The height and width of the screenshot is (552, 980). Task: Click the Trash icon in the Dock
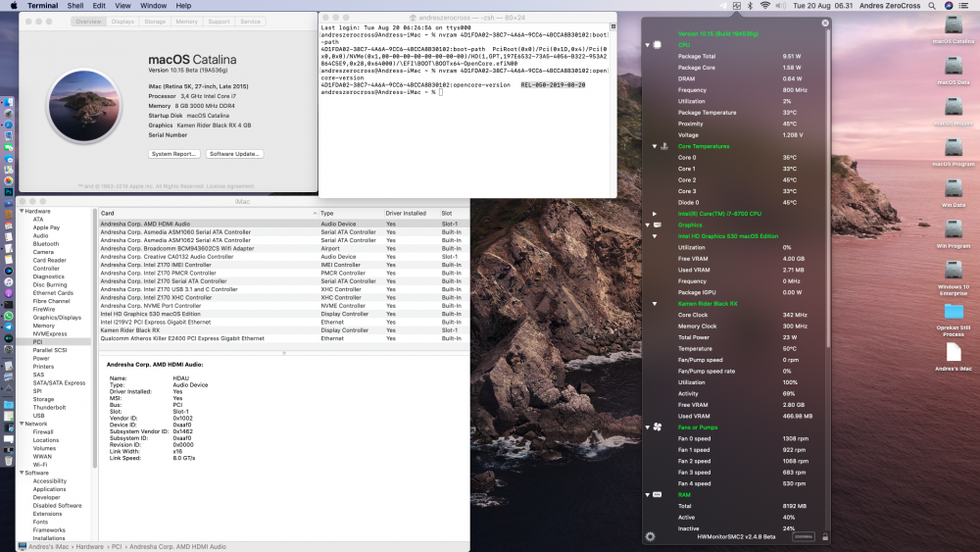8,461
